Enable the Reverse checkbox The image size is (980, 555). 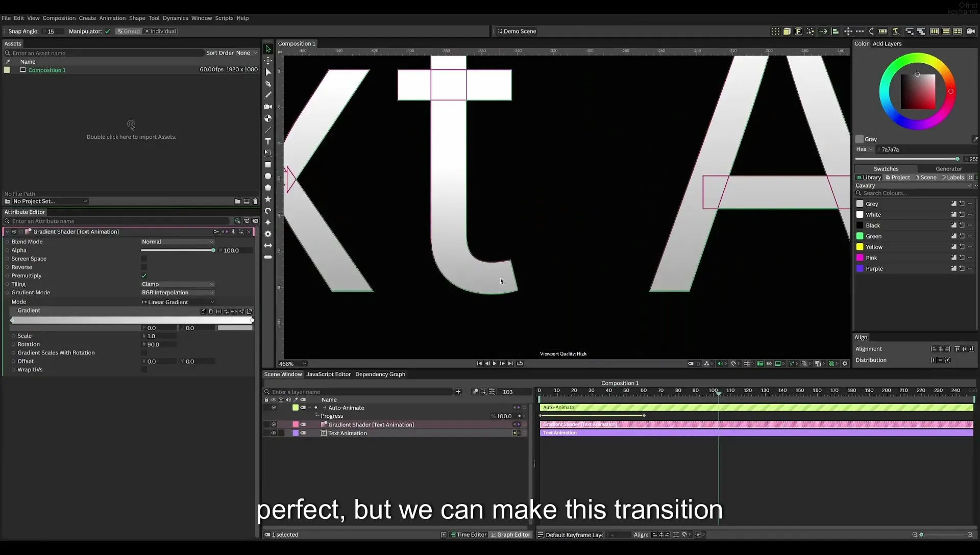coord(144,267)
